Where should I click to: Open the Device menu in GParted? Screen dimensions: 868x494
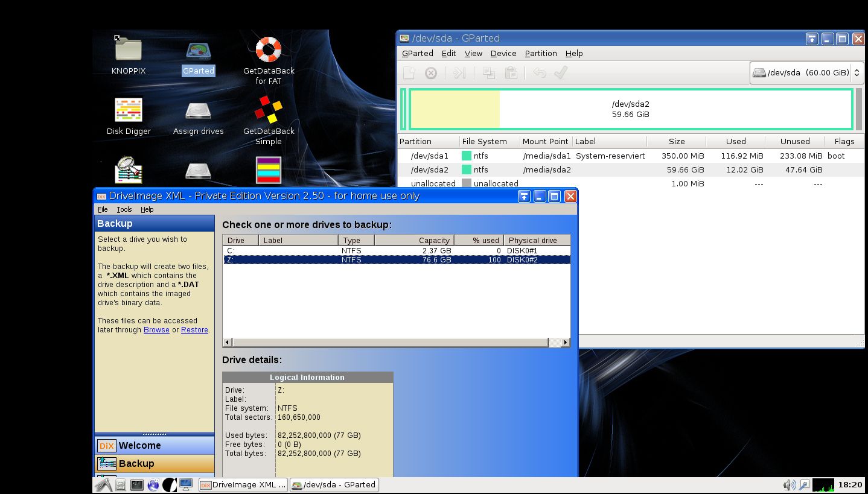(x=503, y=53)
